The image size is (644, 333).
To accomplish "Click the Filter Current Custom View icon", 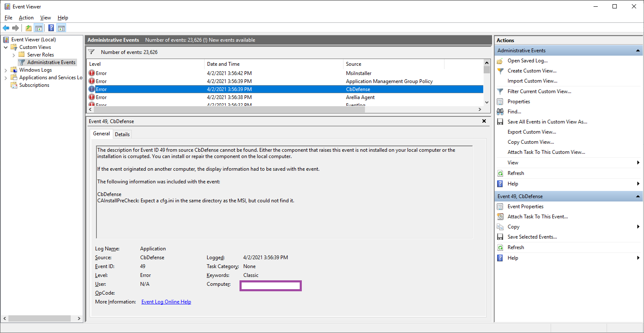I will (500, 91).
